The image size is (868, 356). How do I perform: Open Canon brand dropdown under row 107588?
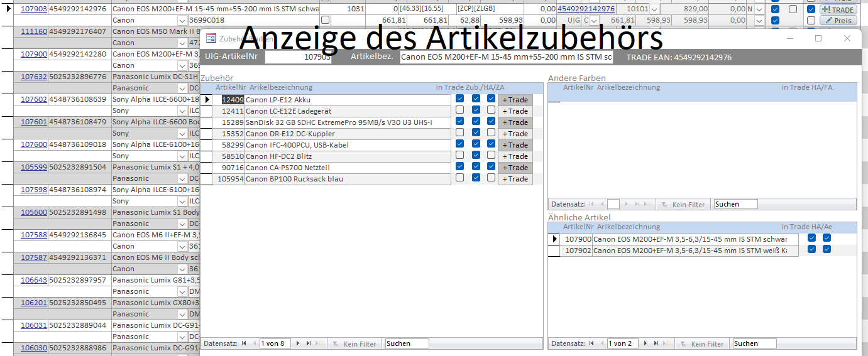click(182, 247)
